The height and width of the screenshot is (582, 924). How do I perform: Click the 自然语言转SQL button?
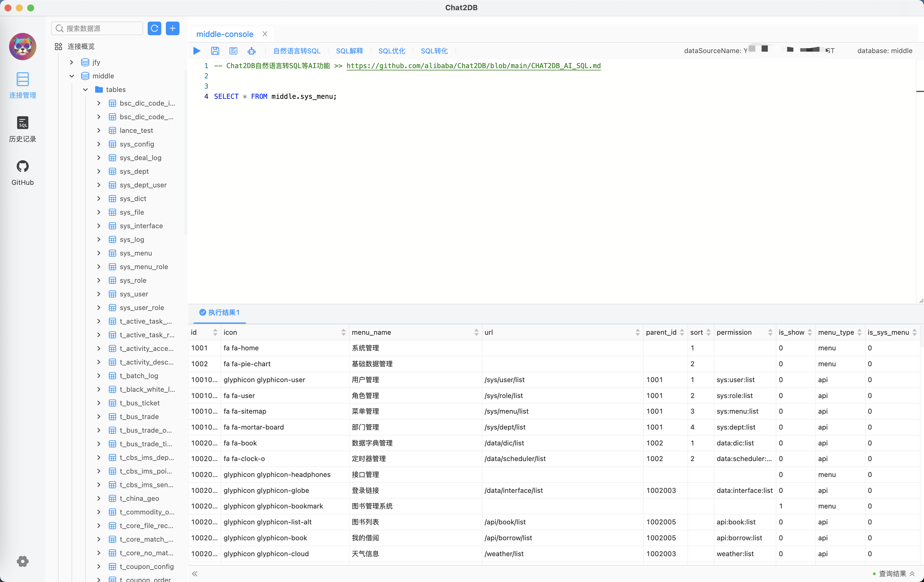click(297, 50)
